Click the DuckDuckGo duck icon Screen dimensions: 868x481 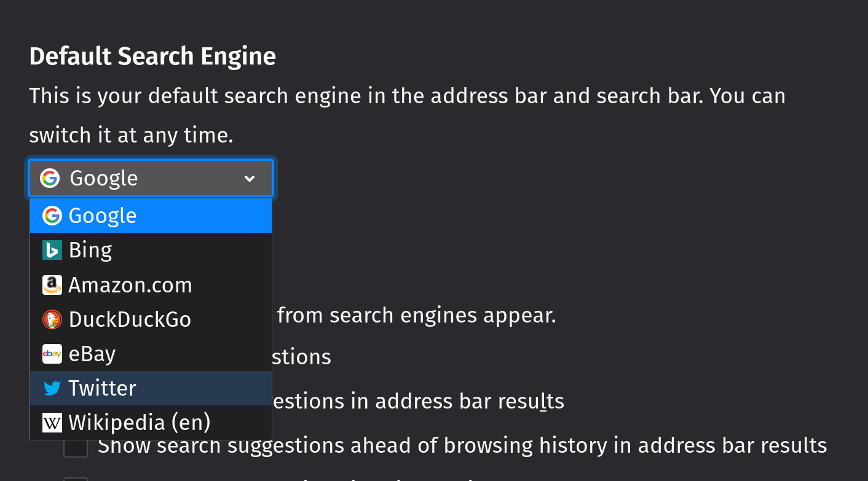pyautogui.click(x=52, y=319)
